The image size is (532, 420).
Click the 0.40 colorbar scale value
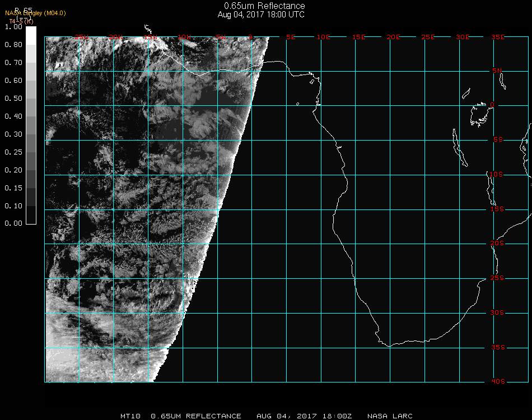tap(13, 116)
